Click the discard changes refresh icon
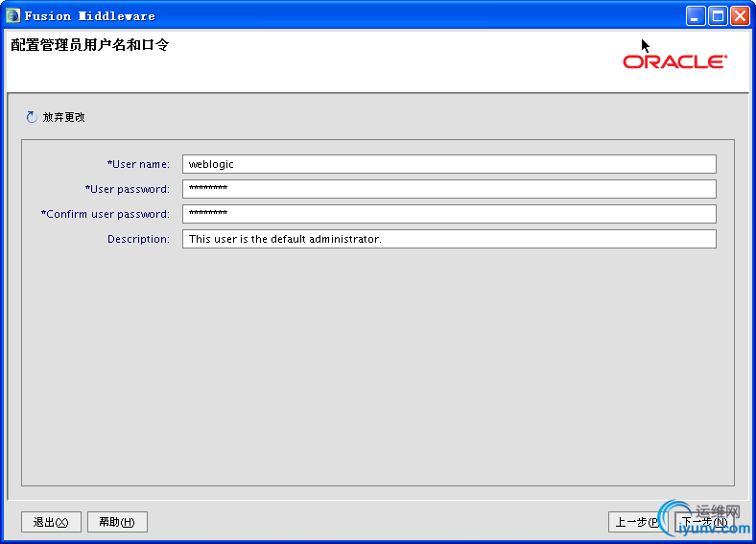 click(x=32, y=117)
